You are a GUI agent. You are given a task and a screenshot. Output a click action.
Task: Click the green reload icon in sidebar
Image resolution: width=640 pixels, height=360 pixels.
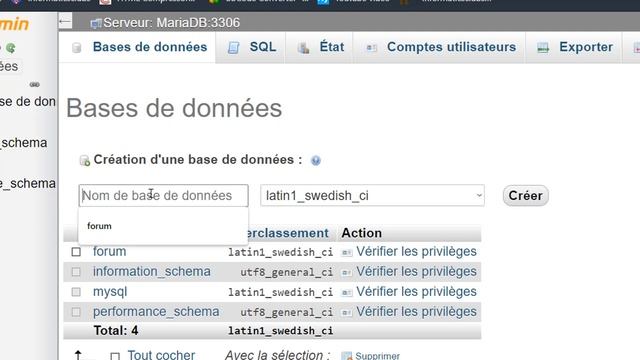click(x=11, y=48)
